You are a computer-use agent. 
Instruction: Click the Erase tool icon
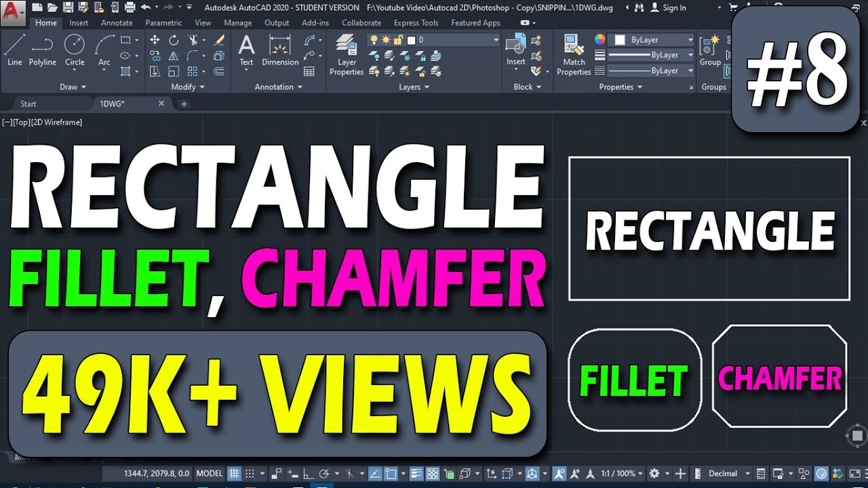[219, 41]
